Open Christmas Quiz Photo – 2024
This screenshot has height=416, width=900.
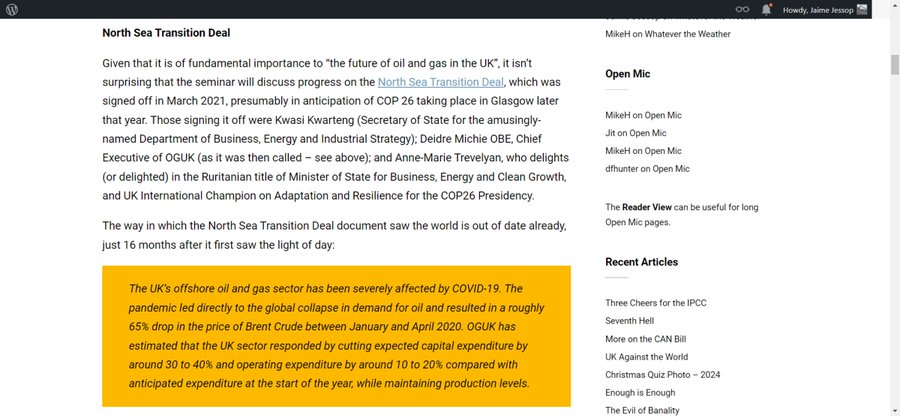(x=662, y=375)
